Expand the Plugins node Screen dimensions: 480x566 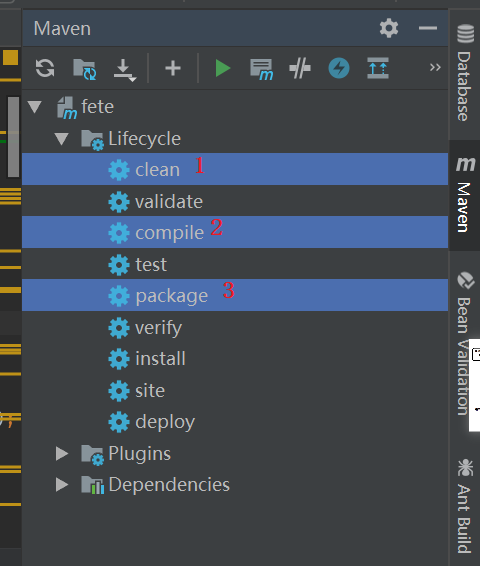62,453
